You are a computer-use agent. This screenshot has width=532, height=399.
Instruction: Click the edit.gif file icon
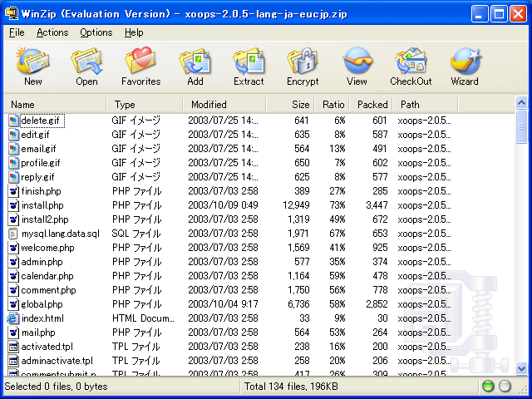click(x=13, y=135)
